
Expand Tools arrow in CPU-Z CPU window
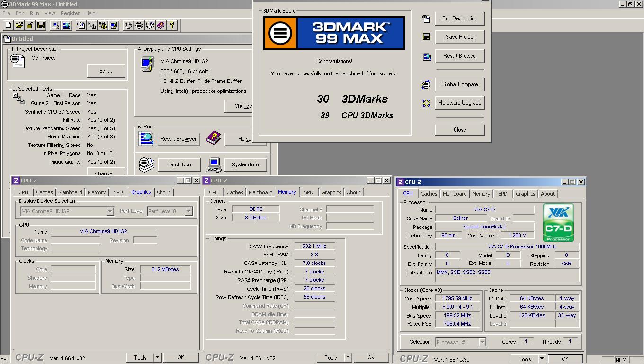[542, 359]
